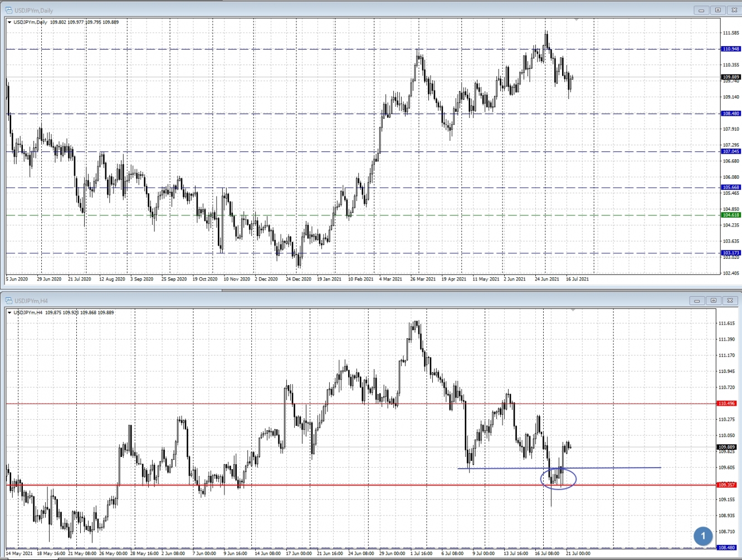Click the 108.935 price on H4 scale
Viewport: 742px width, 560px height.
727,515
